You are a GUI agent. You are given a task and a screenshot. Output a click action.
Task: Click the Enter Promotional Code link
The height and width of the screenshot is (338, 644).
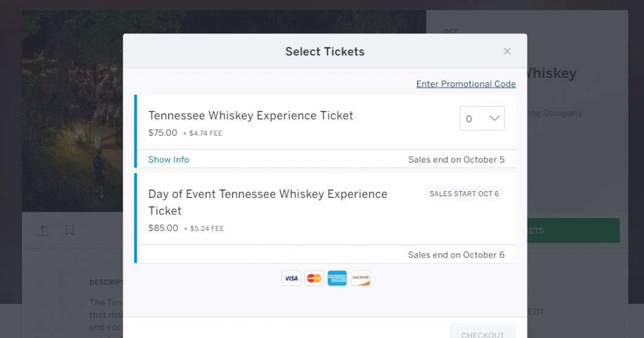[x=466, y=84]
